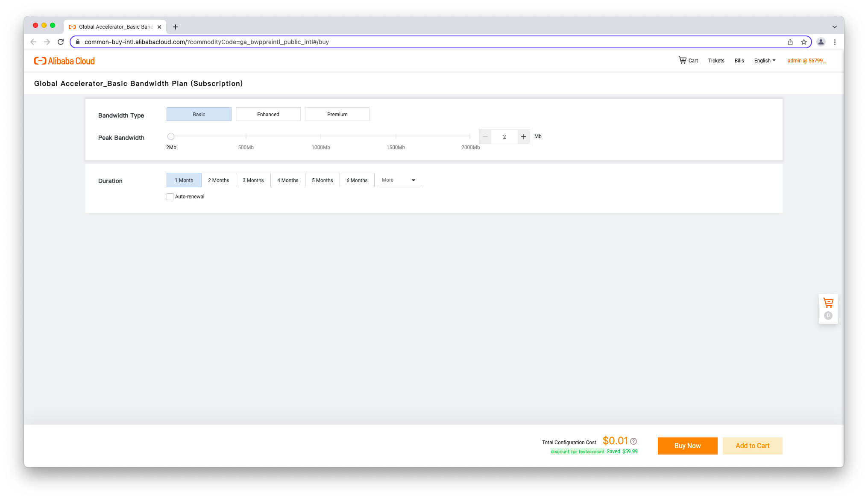Enable the Auto-renewal checkbox
The height and width of the screenshot is (499, 868).
170,197
